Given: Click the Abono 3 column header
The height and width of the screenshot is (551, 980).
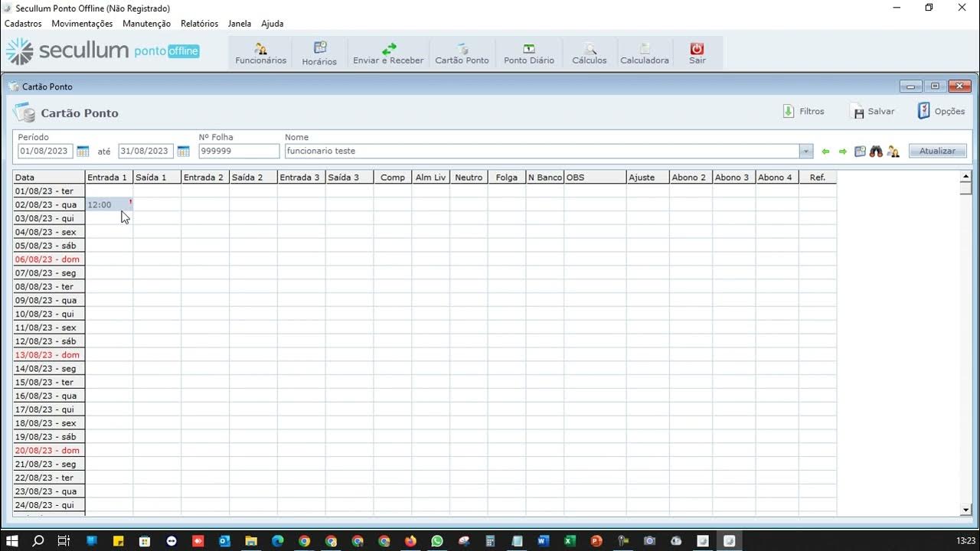Looking at the screenshot, I should click(x=733, y=178).
